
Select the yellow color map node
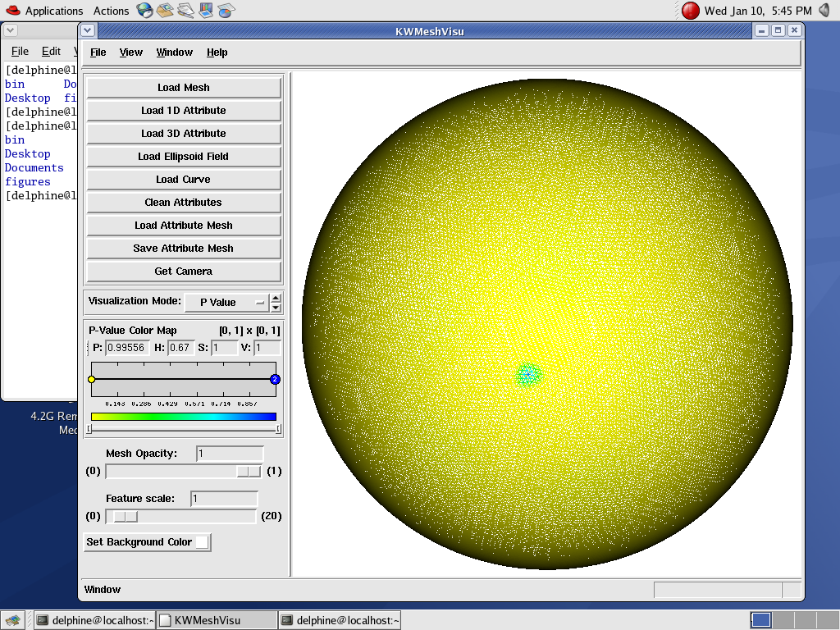tap(91, 379)
